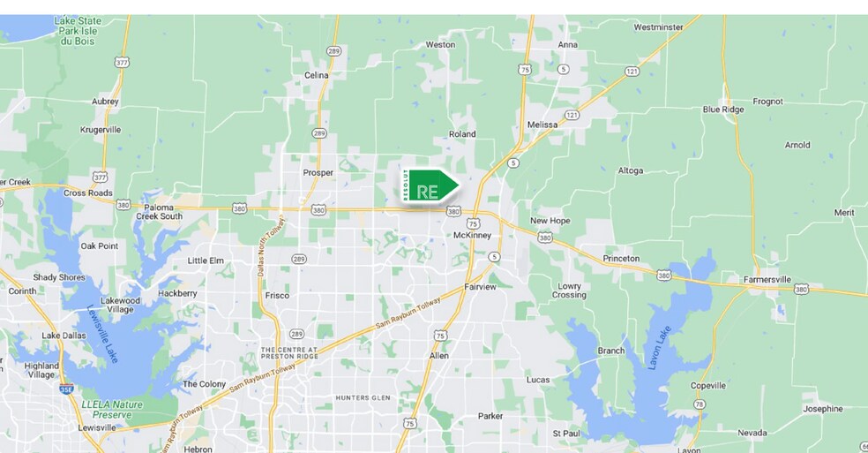This screenshot has height=453, width=868.
Task: Select the Blue Ridge town label
Action: tap(723, 109)
